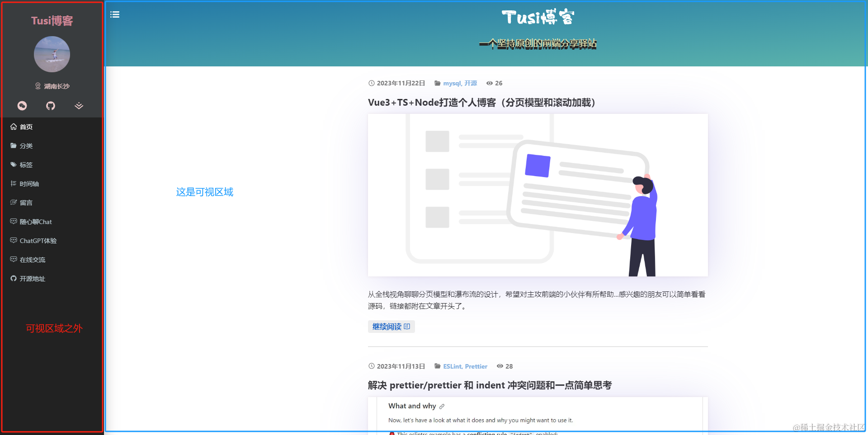
Task: Click the message icon beside 留言
Action: (x=14, y=202)
